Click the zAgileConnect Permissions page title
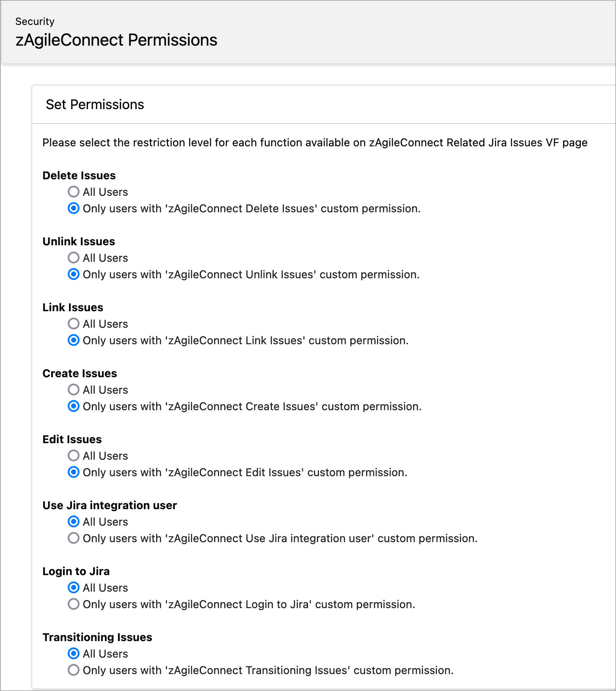 (116, 40)
